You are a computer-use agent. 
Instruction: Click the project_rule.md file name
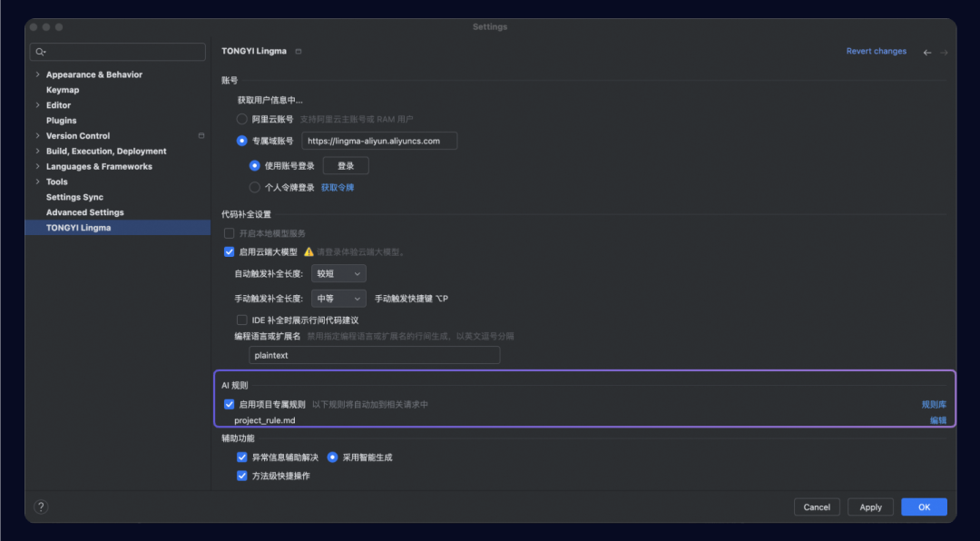coord(265,420)
